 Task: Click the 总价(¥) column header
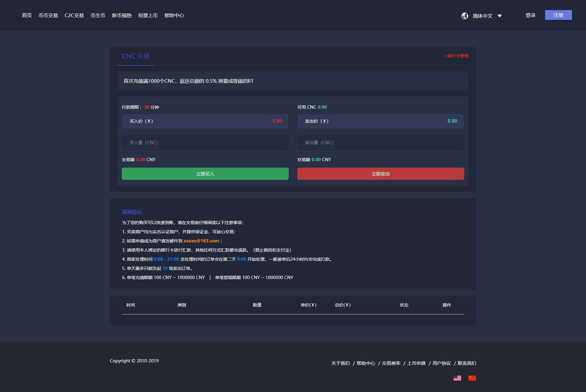point(343,305)
